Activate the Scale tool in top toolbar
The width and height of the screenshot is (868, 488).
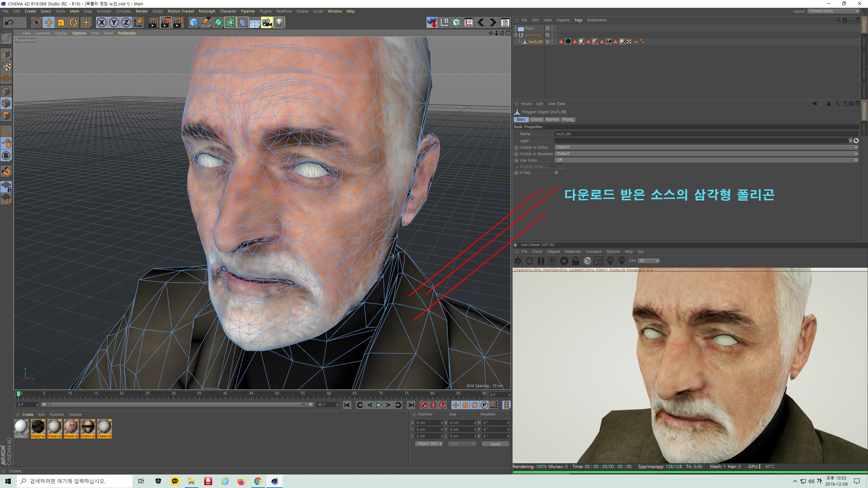(x=61, y=23)
